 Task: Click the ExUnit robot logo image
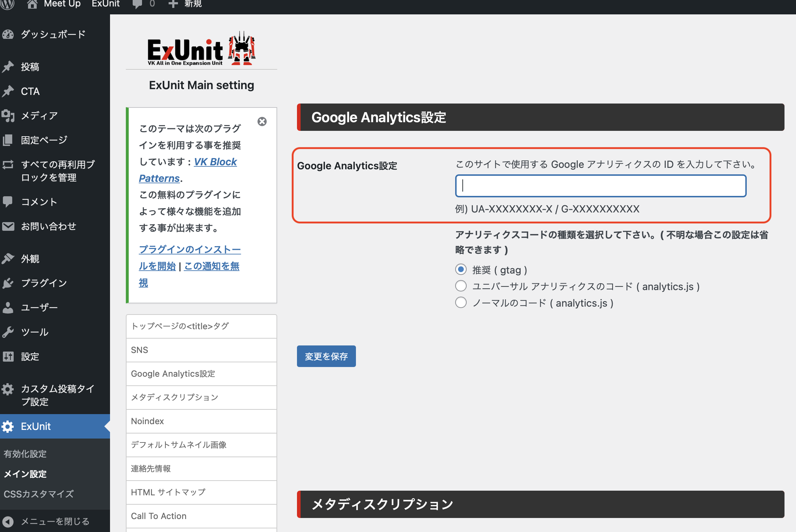pyautogui.click(x=242, y=48)
